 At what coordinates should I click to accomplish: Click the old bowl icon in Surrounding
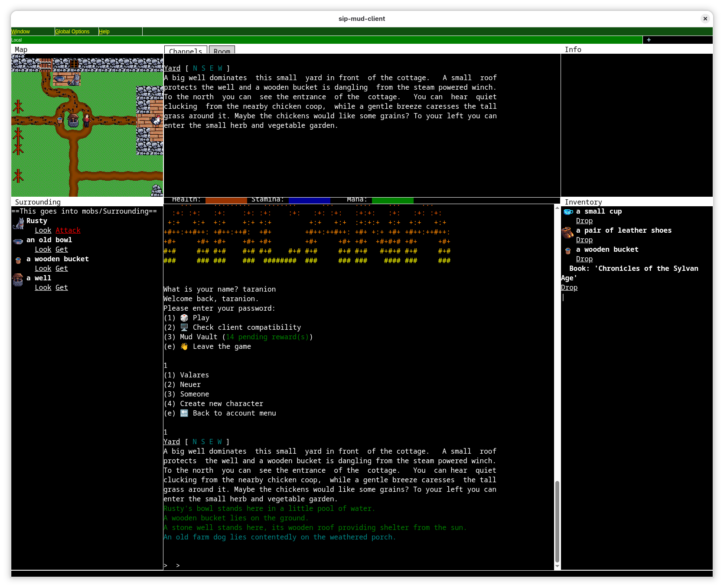coord(18,241)
